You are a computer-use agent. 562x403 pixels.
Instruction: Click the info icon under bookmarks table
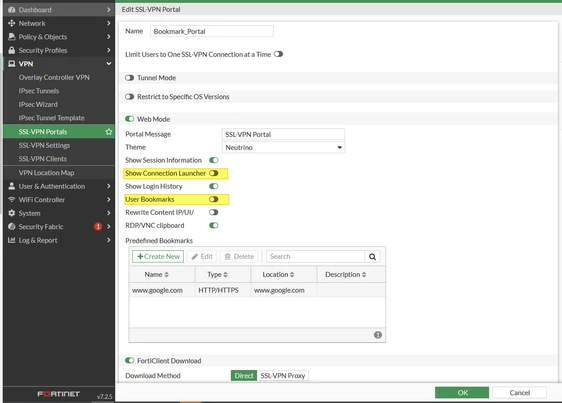pyautogui.click(x=378, y=335)
